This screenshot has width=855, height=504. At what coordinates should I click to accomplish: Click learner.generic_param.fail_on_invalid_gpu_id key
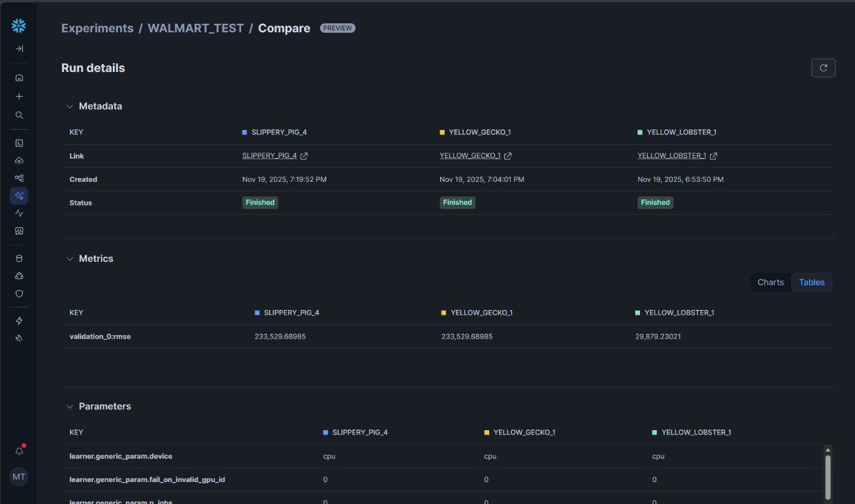pyautogui.click(x=147, y=480)
